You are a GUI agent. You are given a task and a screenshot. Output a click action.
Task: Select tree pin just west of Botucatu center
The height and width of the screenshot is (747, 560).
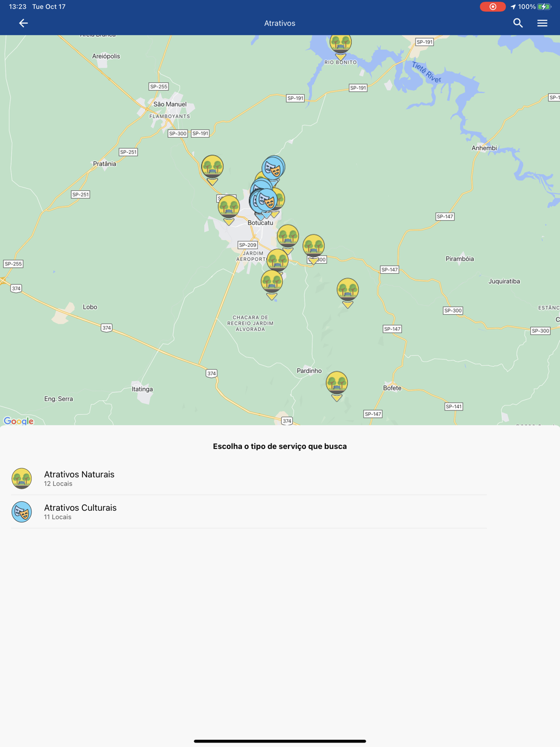click(229, 210)
